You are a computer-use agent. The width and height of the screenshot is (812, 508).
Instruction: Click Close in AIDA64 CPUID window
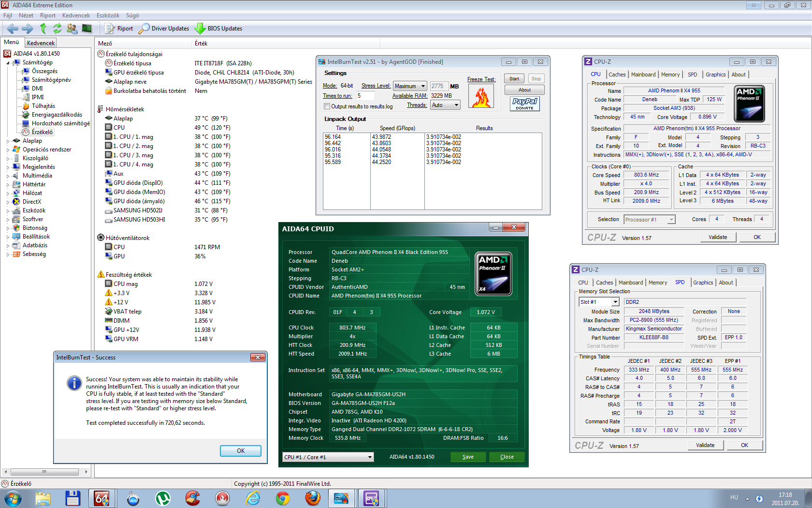[x=507, y=457]
